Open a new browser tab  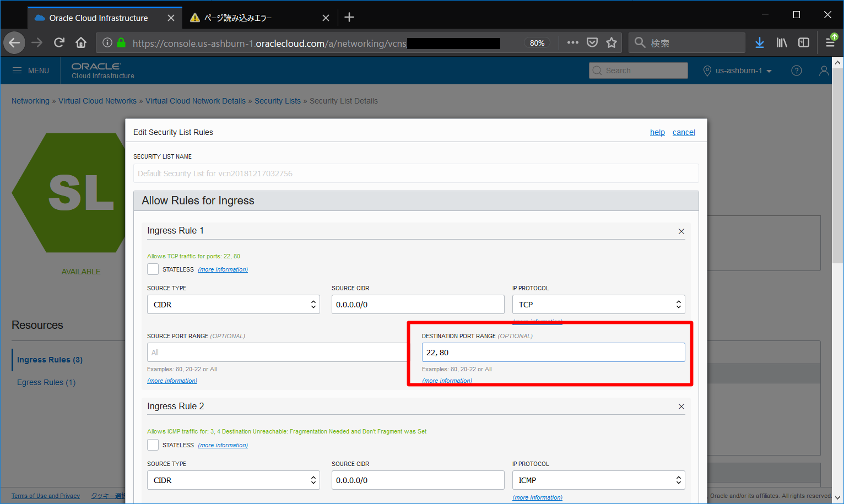coord(349,18)
